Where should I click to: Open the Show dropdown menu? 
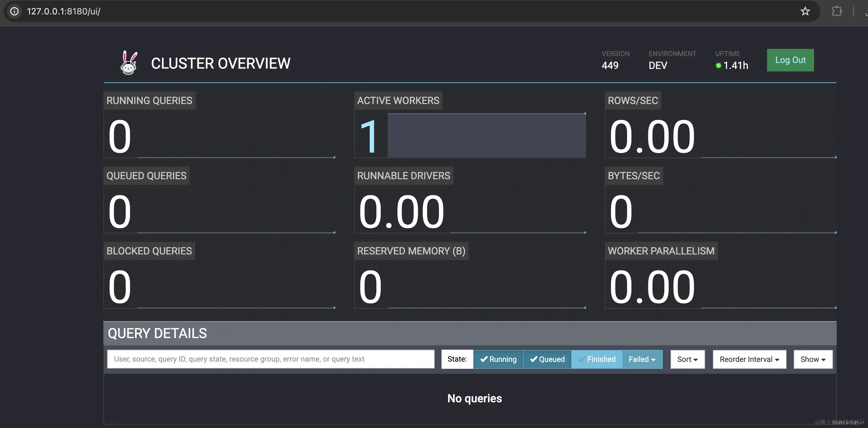click(x=813, y=359)
